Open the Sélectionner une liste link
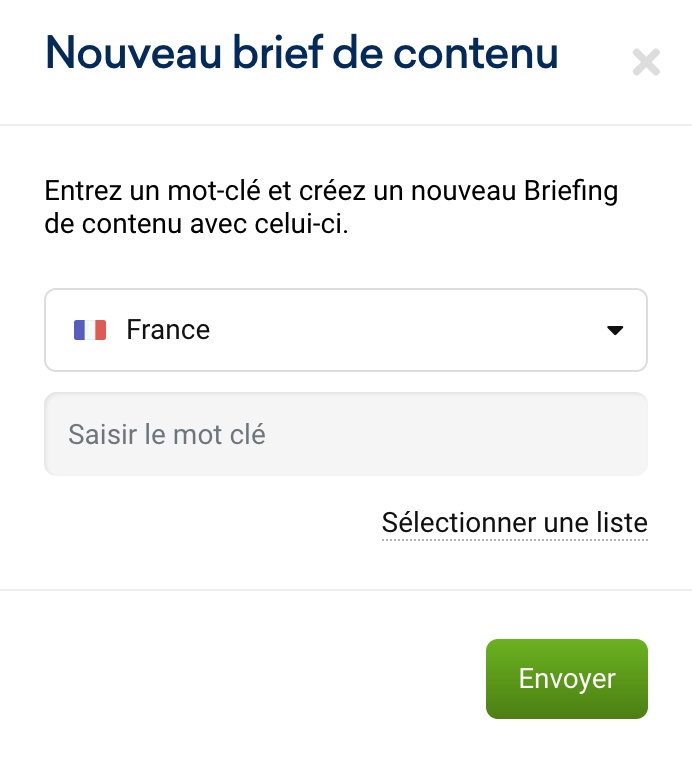The image size is (692, 768). [514, 523]
